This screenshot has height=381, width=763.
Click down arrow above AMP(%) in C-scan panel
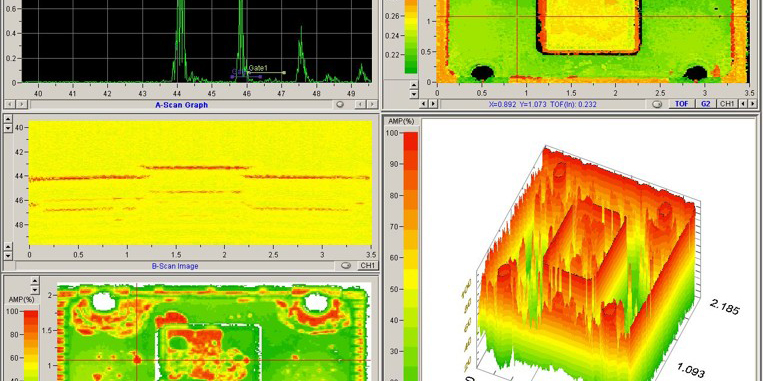click(35, 289)
